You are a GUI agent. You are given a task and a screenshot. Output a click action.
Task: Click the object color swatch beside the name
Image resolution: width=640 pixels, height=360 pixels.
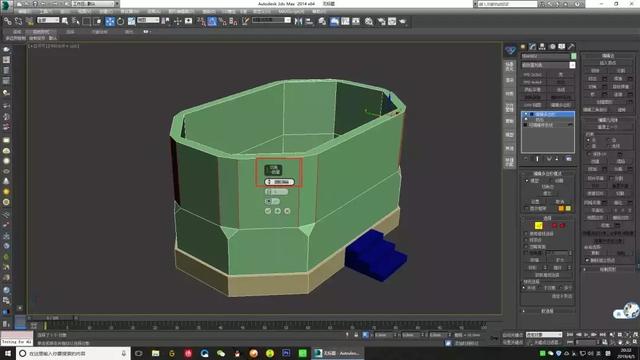click(x=573, y=56)
